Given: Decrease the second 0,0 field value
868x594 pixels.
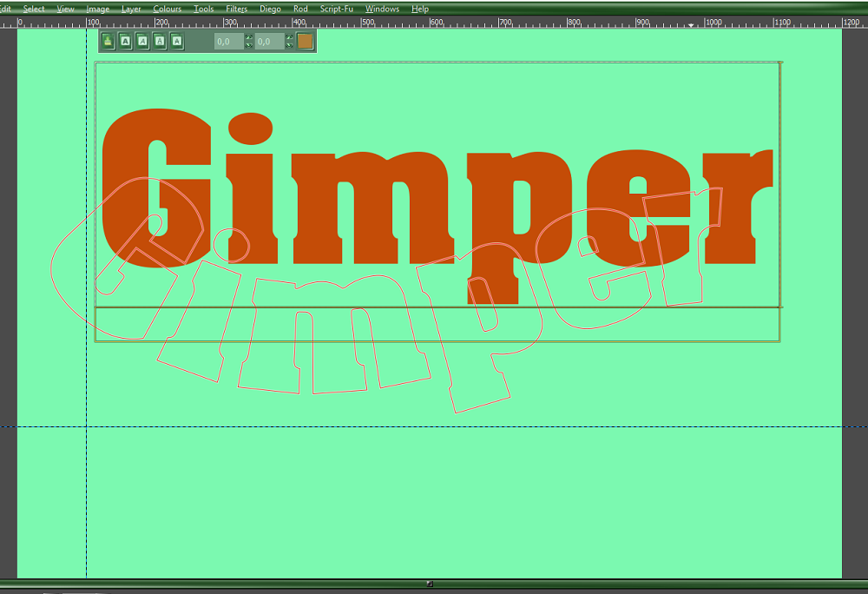Looking at the screenshot, I should (x=290, y=45).
